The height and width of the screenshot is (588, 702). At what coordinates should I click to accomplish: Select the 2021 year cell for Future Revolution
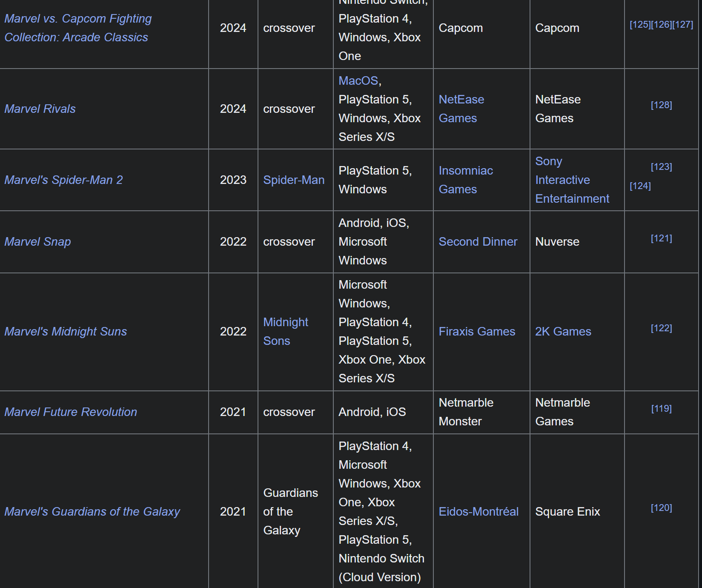(x=233, y=412)
